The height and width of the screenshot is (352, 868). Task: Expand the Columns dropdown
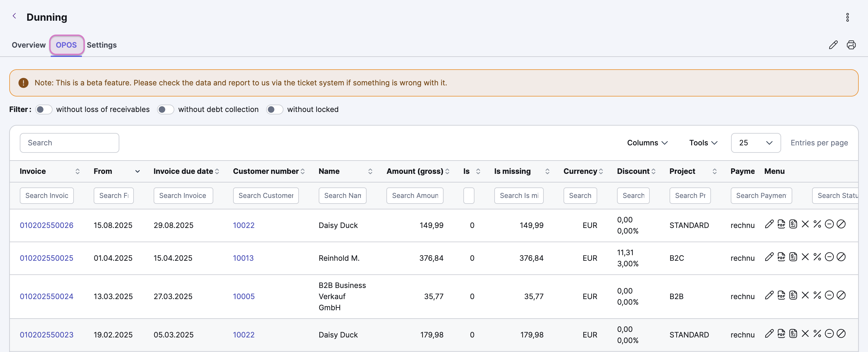tap(647, 143)
